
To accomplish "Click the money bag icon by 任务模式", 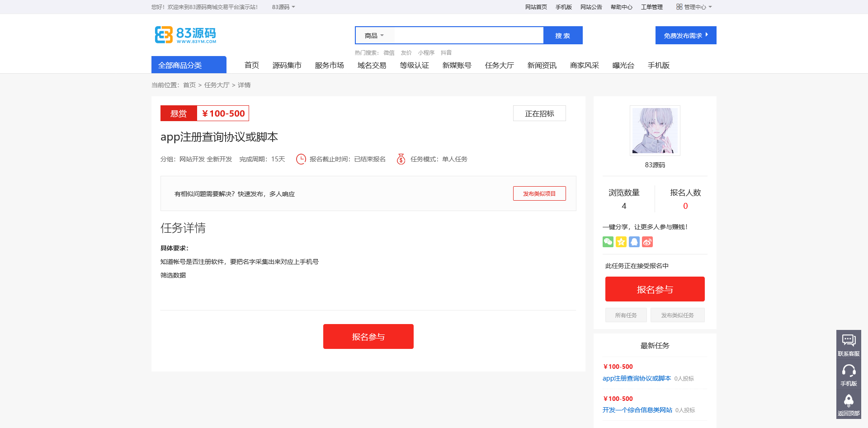I will [x=401, y=159].
